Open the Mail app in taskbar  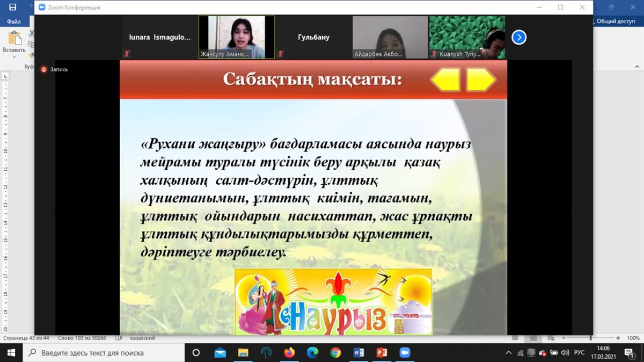220,353
